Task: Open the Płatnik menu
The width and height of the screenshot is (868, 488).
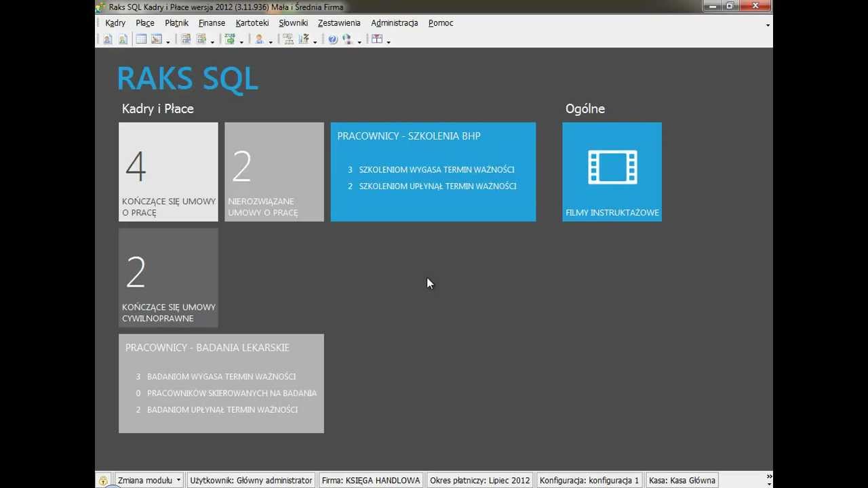Action: click(x=176, y=23)
